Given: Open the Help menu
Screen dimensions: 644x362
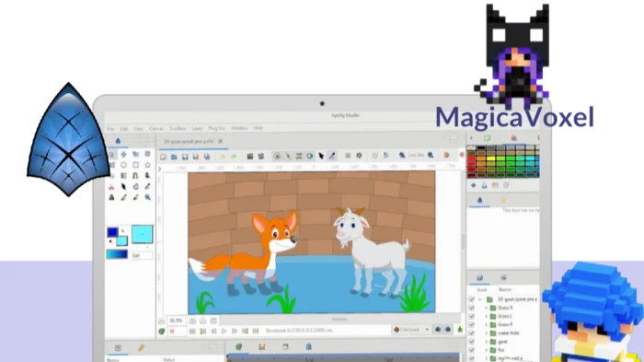Looking at the screenshot, I should pyautogui.click(x=258, y=128).
